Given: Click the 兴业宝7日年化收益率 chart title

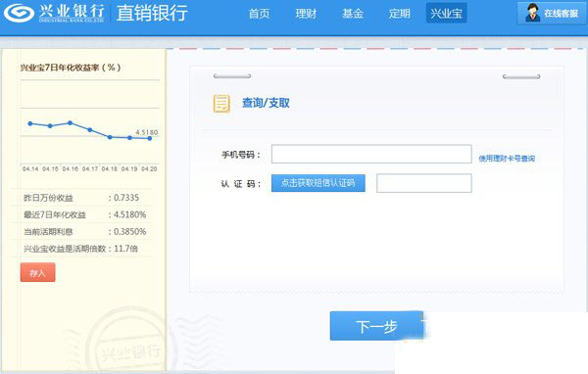Looking at the screenshot, I should [x=71, y=68].
